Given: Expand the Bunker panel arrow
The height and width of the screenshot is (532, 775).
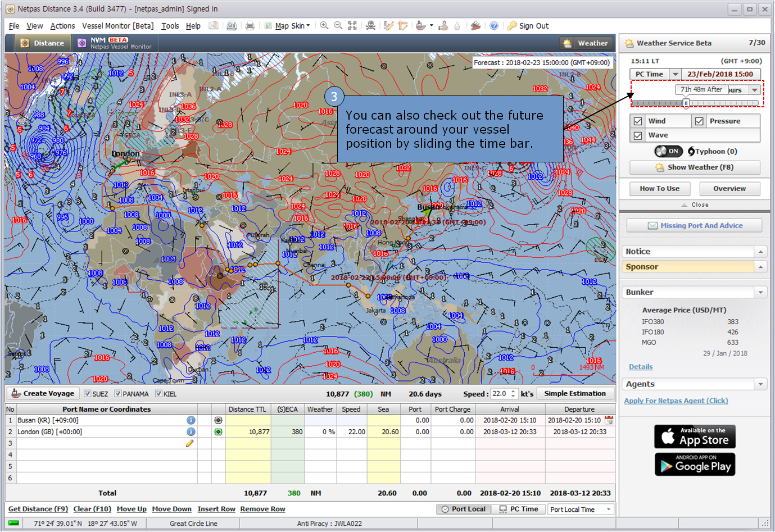Looking at the screenshot, I should 760,292.
